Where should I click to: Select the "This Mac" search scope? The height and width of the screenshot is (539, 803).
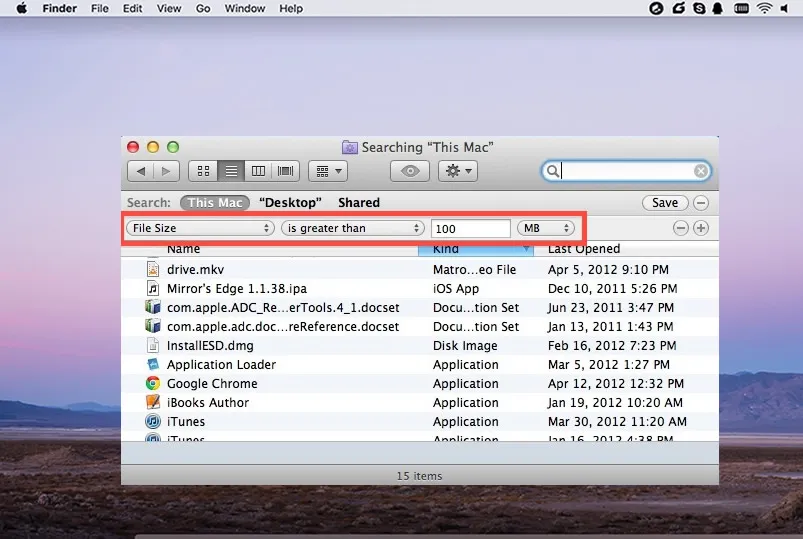(215, 202)
